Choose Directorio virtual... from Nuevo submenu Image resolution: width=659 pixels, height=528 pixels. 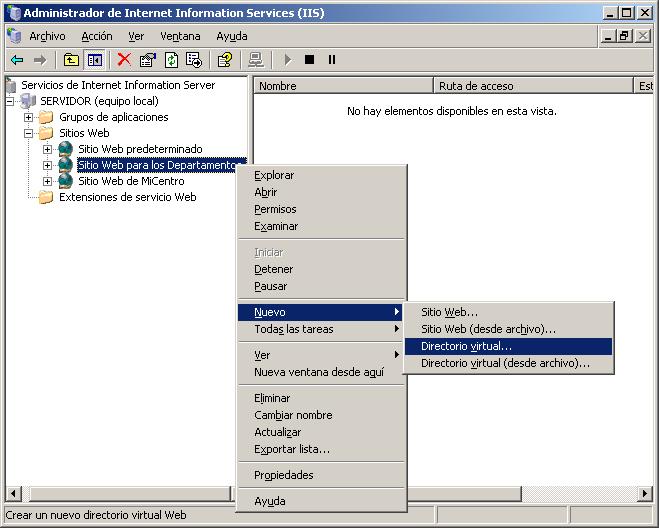(x=508, y=346)
